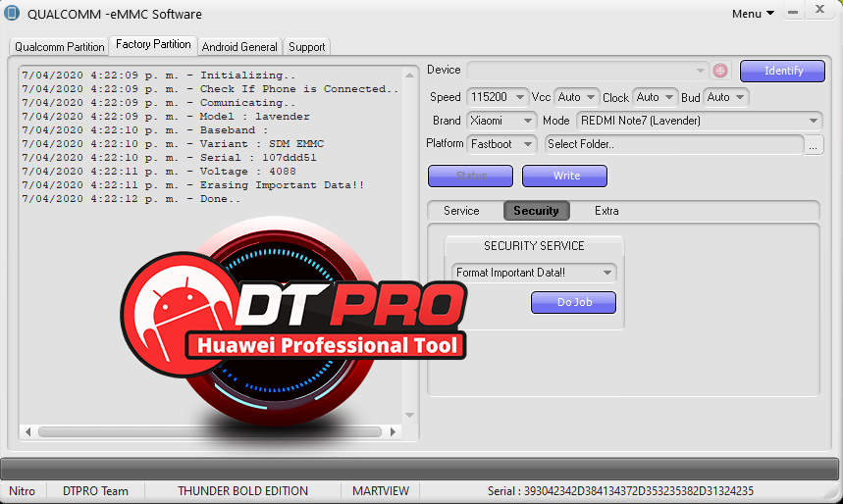Open the Speed 115200 dropdown
Screen dimensions: 843x504
pos(498,97)
